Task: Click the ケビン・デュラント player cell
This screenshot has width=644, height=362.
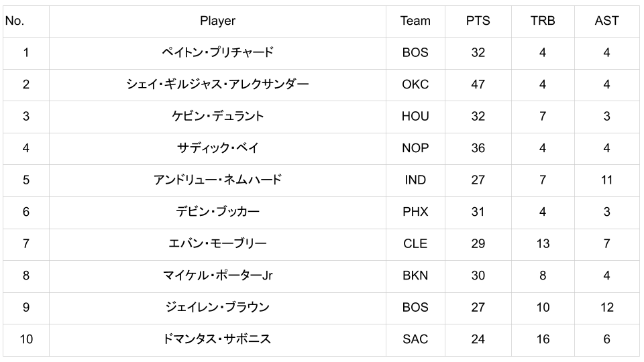Action: (217, 116)
